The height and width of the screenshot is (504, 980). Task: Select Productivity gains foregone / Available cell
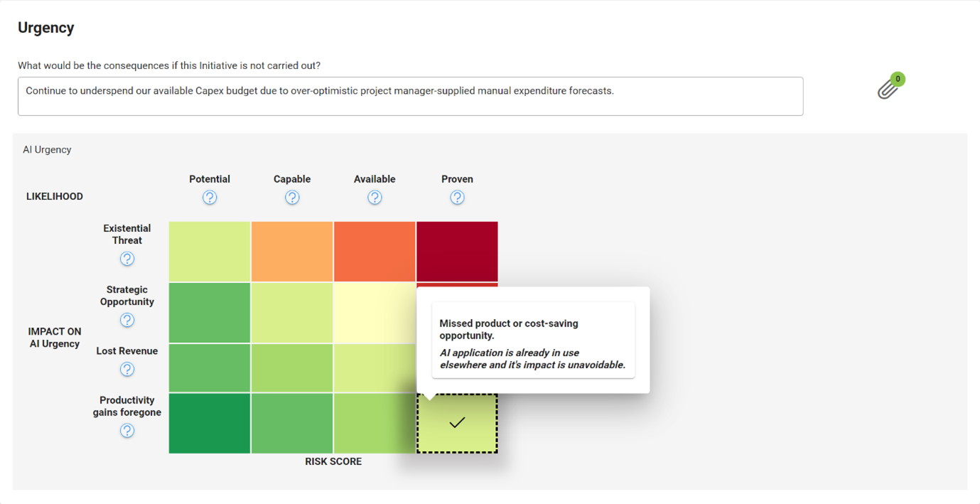[x=375, y=423]
